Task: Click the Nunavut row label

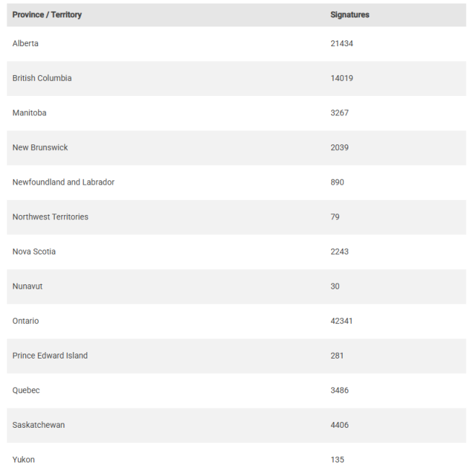Action: click(27, 286)
